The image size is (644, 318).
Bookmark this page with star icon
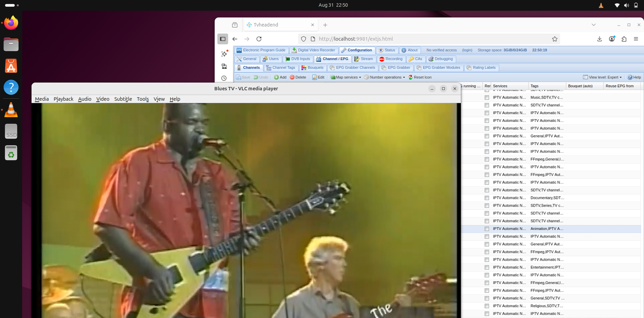(555, 39)
